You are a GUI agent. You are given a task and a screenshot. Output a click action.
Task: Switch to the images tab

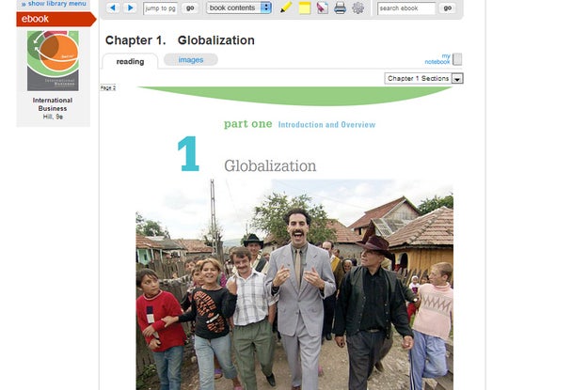(190, 60)
